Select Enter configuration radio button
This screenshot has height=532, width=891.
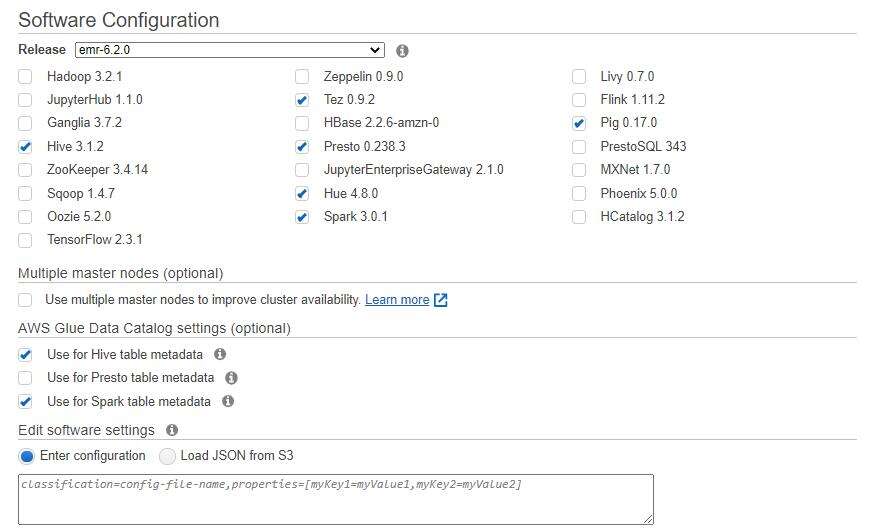[27, 456]
